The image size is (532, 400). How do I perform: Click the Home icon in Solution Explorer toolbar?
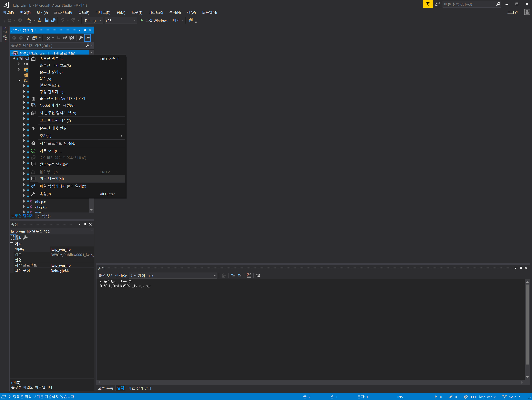(x=27, y=38)
